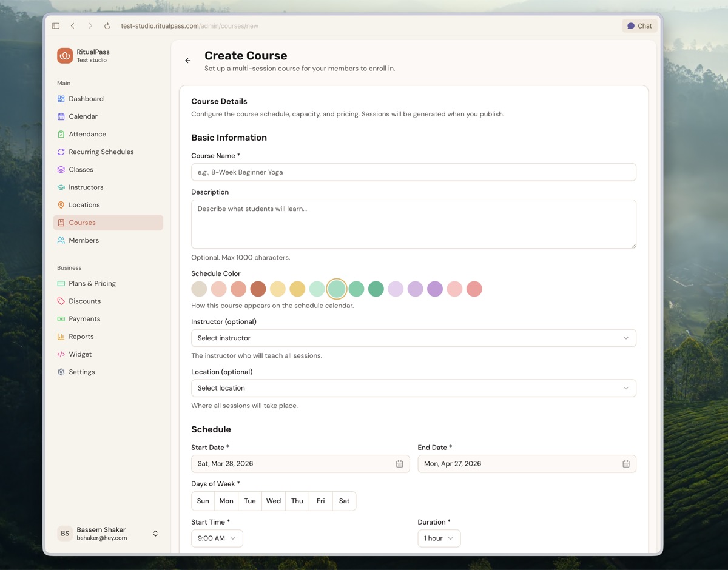The height and width of the screenshot is (570, 728).
Task: Pick the darkest purple schedule color
Action: (435, 289)
